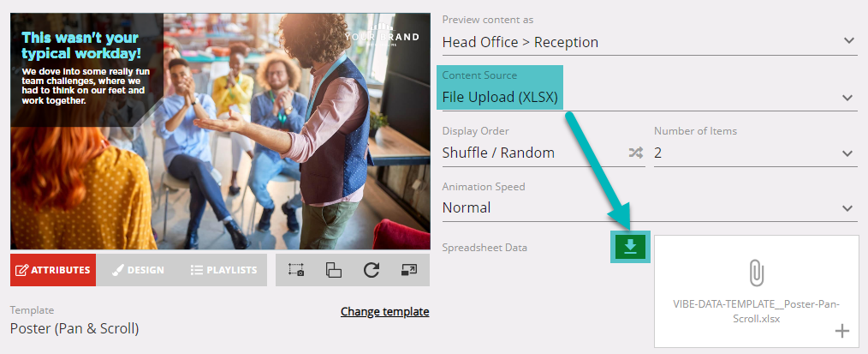Open the Attributes tab
Image resolution: width=868 pixels, height=354 pixels.
coord(53,270)
